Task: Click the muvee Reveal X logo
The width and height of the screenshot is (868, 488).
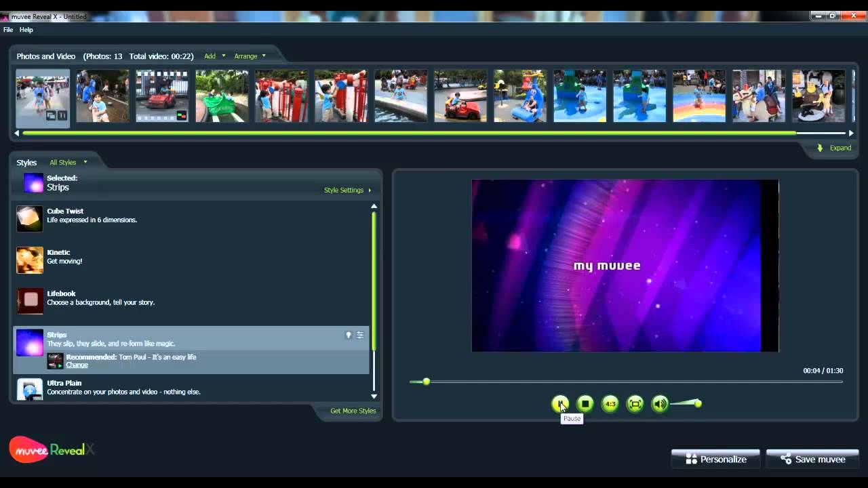Action: (x=52, y=449)
